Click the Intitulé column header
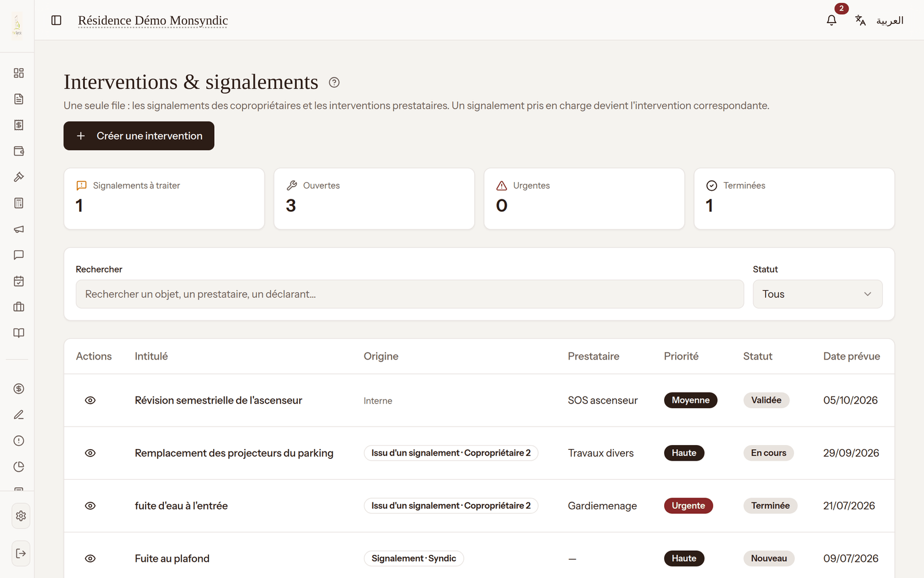Screen dimensions: 924x578 (151, 356)
